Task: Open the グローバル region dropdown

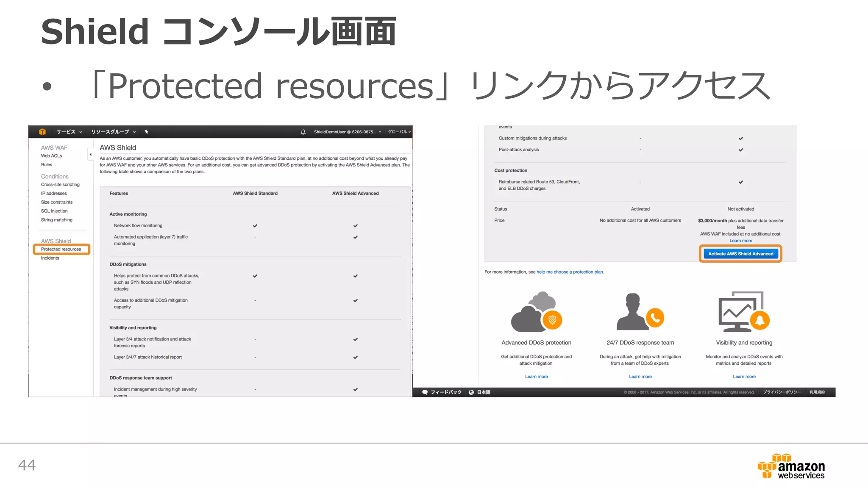Action: [399, 132]
